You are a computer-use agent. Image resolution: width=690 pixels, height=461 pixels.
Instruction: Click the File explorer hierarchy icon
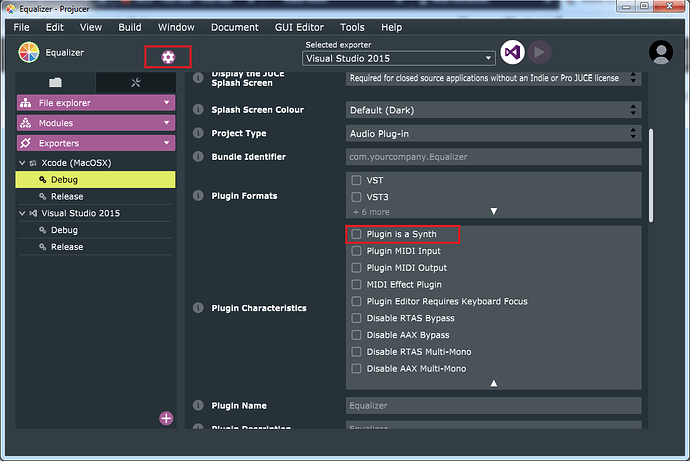coord(26,103)
